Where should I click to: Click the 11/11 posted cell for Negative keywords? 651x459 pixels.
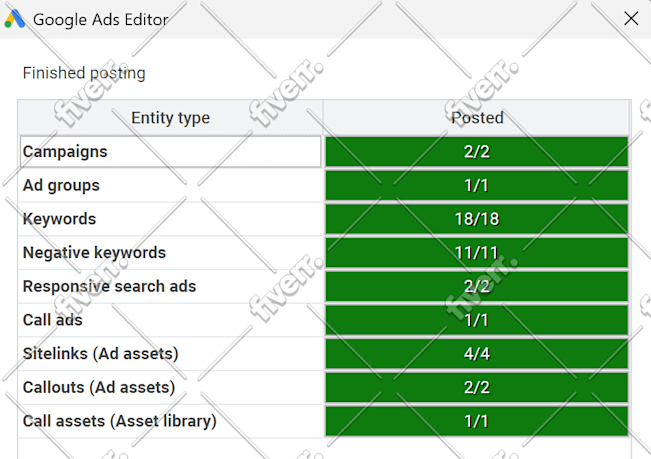(x=477, y=253)
